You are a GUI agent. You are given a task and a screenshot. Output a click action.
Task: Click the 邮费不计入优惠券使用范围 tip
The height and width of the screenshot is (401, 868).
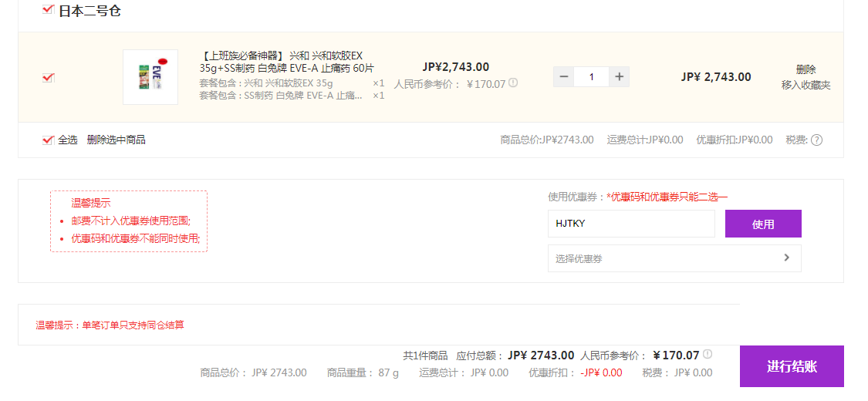pos(130,221)
